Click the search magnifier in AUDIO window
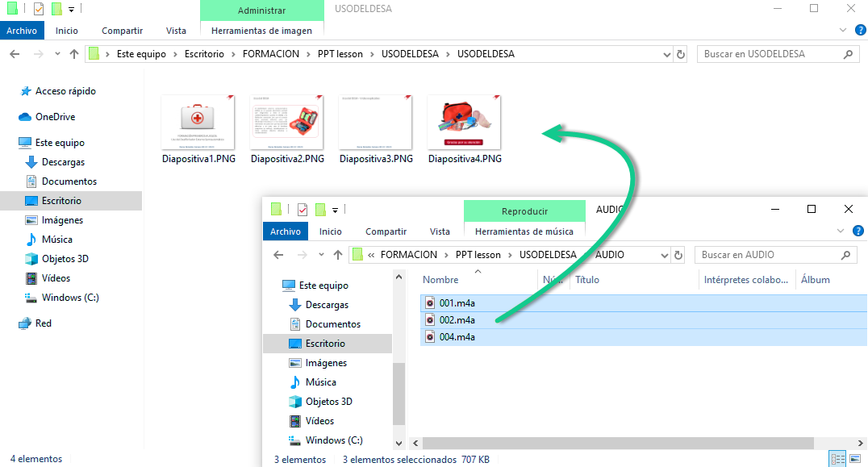The height and width of the screenshot is (467, 868). pos(846,255)
